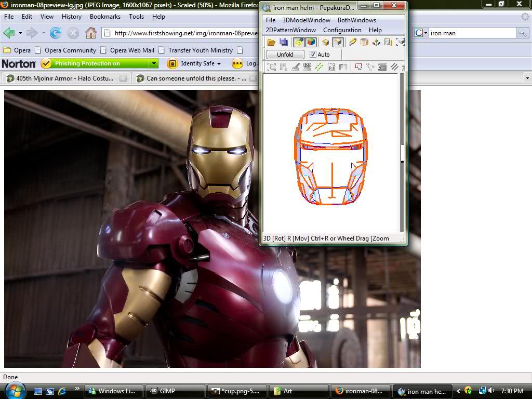Open the Pepakura File menu
This screenshot has height=399, width=532.
tap(271, 20)
